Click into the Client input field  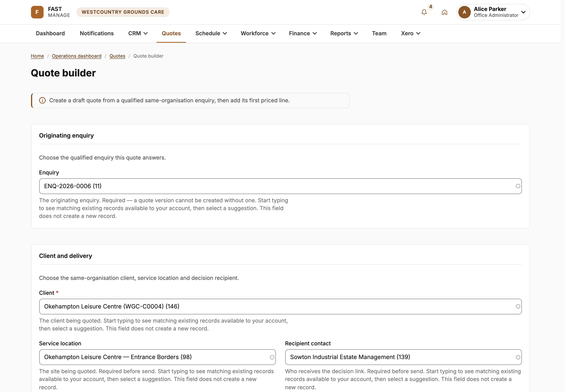[x=280, y=307]
